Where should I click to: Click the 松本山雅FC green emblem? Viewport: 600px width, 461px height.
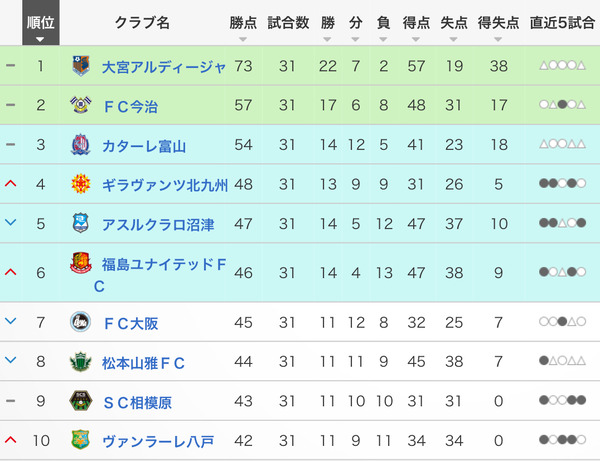coord(81,362)
